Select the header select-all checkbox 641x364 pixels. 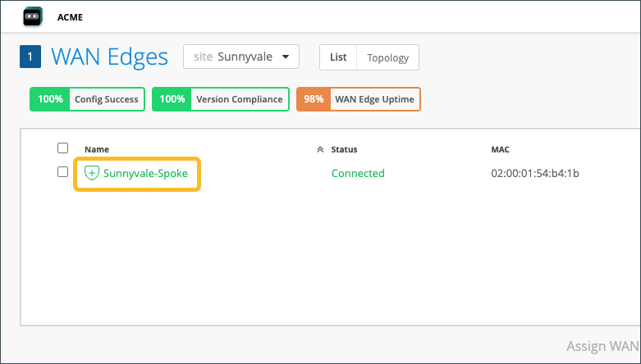62,148
